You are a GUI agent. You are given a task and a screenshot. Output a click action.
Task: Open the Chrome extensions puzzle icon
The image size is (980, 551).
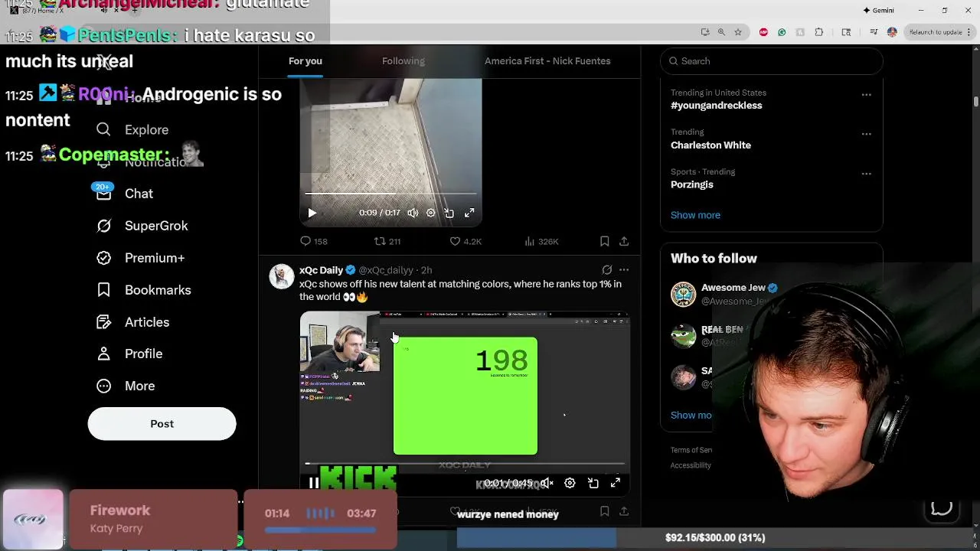pos(818,32)
